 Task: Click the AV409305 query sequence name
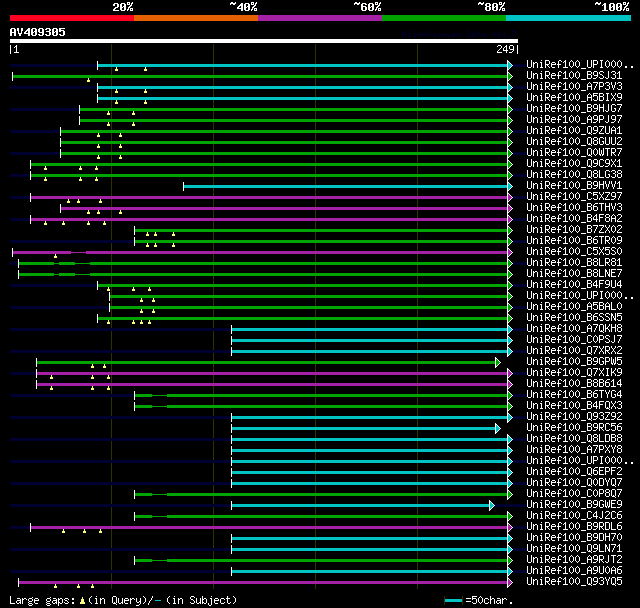coord(38,32)
